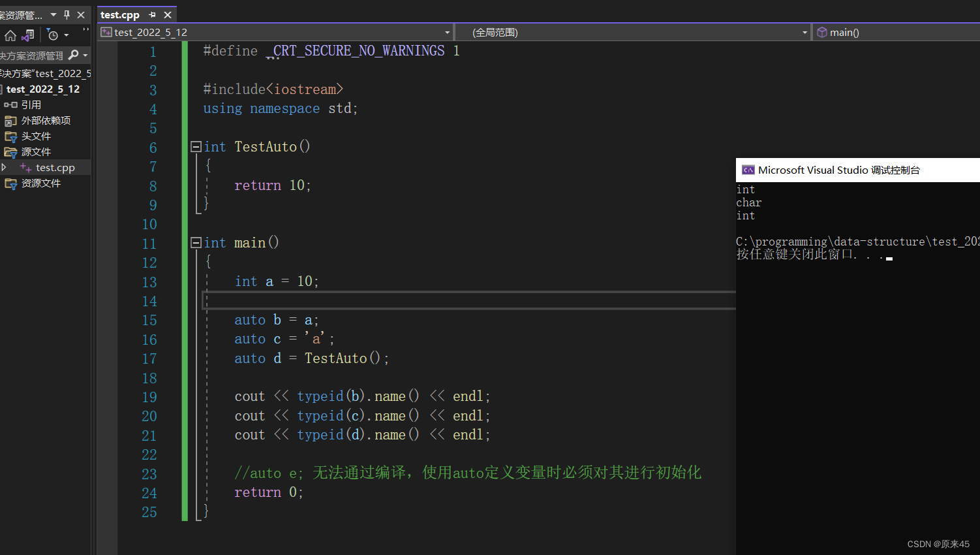Image resolution: width=980 pixels, height=555 pixels.
Task: Select the test.cpp editor tab
Action: click(119, 14)
